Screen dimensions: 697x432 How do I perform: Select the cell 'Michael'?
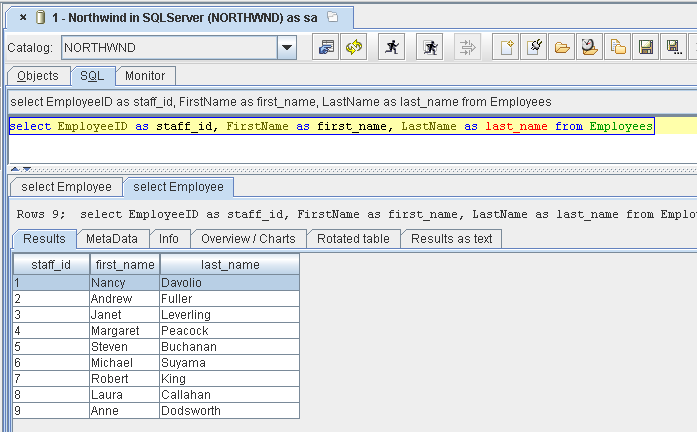(x=124, y=363)
